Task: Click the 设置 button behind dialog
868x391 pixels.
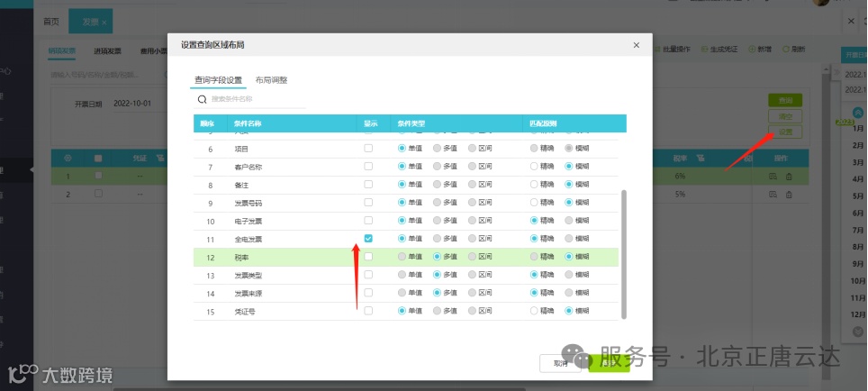Action: pyautogui.click(x=785, y=132)
